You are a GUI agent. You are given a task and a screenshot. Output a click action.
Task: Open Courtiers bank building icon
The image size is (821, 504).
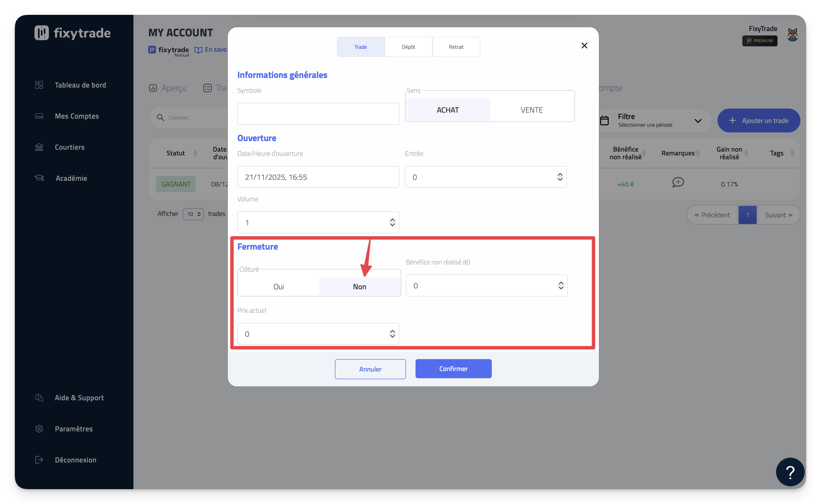(39, 147)
